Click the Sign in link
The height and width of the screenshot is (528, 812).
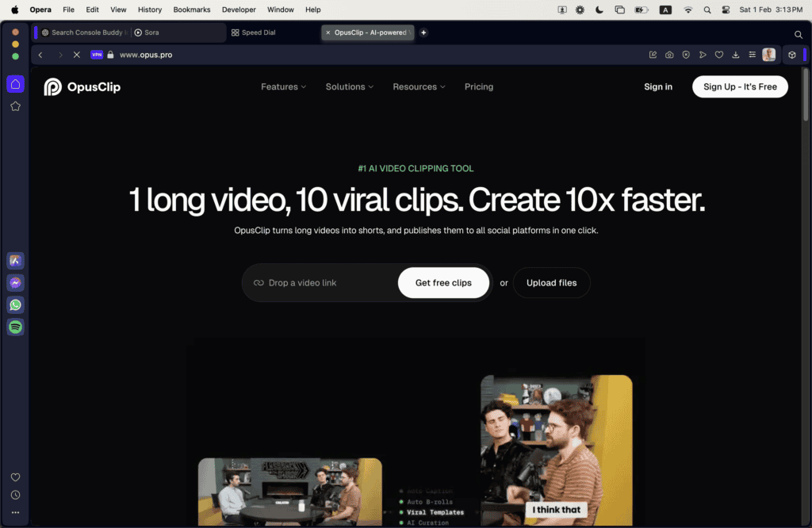pos(657,87)
